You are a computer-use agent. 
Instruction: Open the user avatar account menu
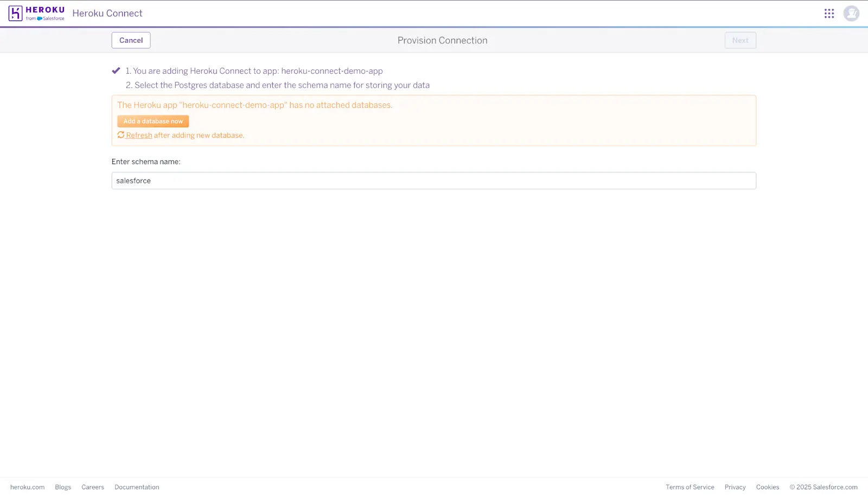[x=851, y=13]
